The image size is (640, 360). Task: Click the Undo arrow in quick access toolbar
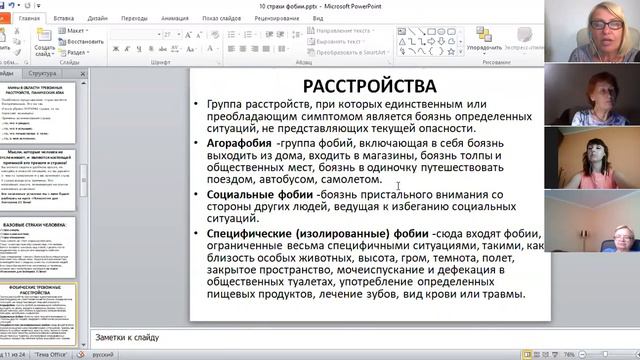11,6
